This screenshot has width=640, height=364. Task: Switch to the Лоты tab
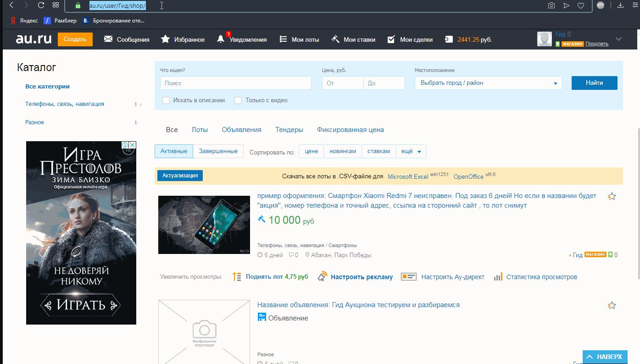200,130
